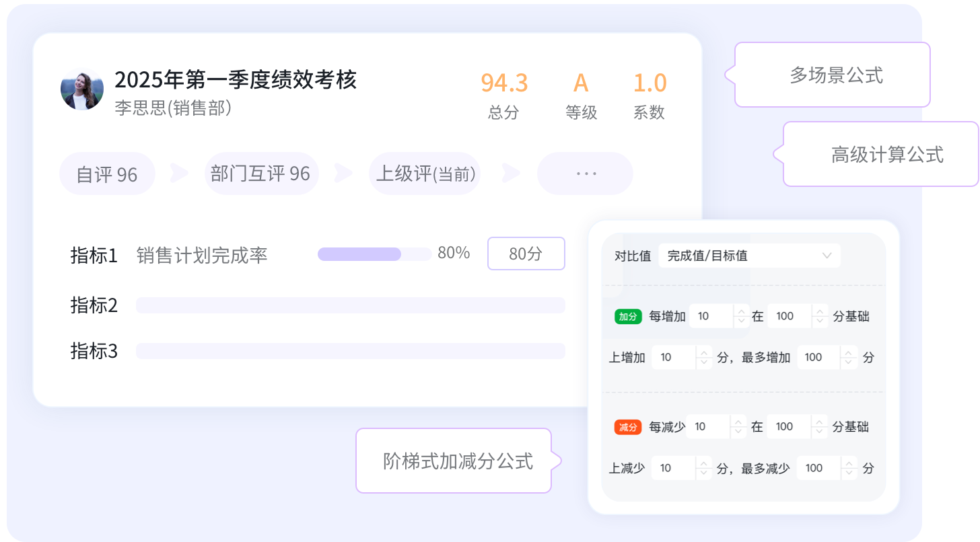This screenshot has width=980, height=542.
Task: Click the 高级计算公式 callout label
Action: [886, 155]
